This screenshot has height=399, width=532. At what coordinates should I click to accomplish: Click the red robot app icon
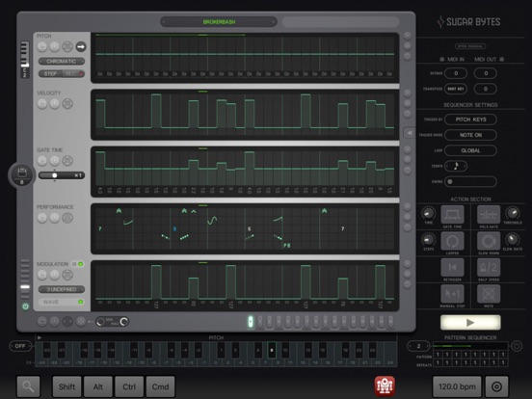click(x=385, y=386)
